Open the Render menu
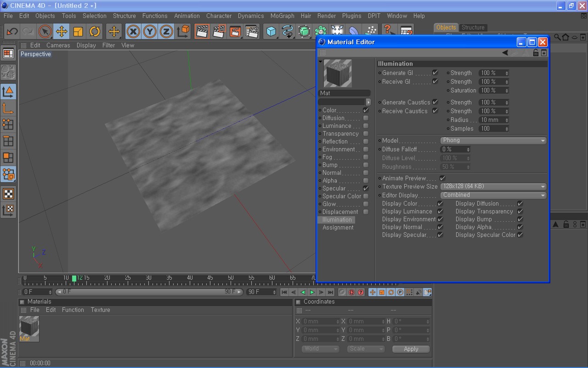This screenshot has height=368, width=588. 326,16
